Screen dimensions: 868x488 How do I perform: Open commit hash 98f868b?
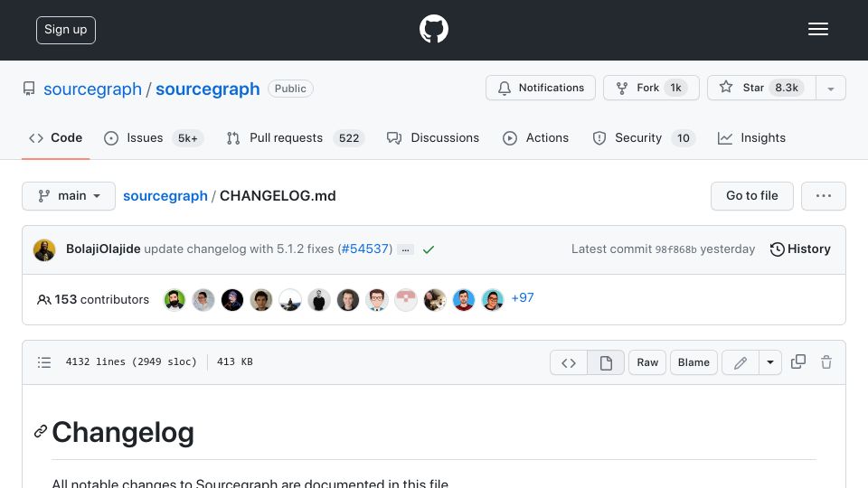[675, 249]
